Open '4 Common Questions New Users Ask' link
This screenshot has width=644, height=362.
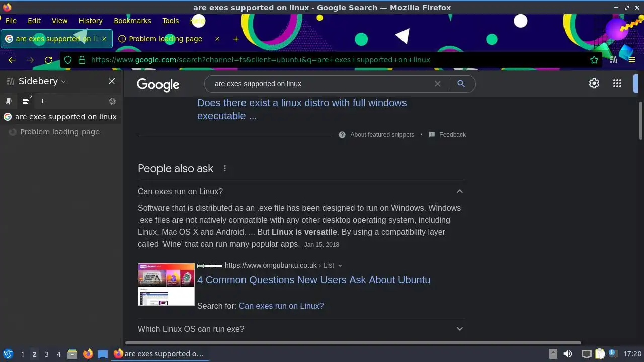(313, 280)
